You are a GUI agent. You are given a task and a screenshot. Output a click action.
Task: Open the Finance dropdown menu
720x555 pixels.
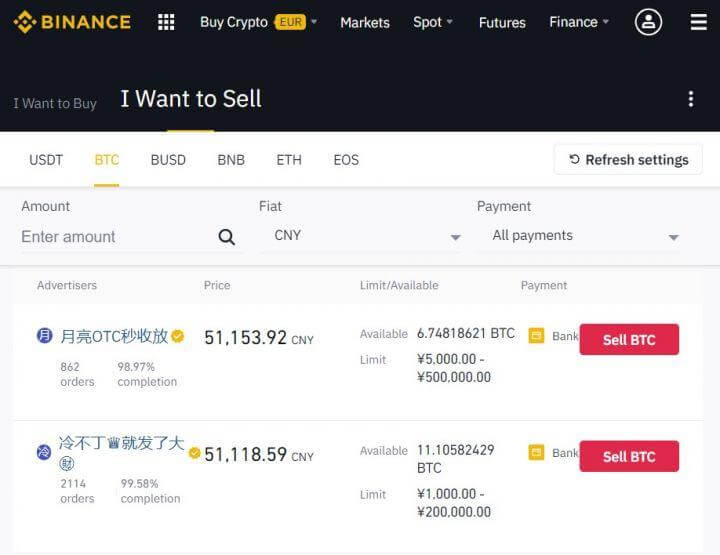[579, 22]
